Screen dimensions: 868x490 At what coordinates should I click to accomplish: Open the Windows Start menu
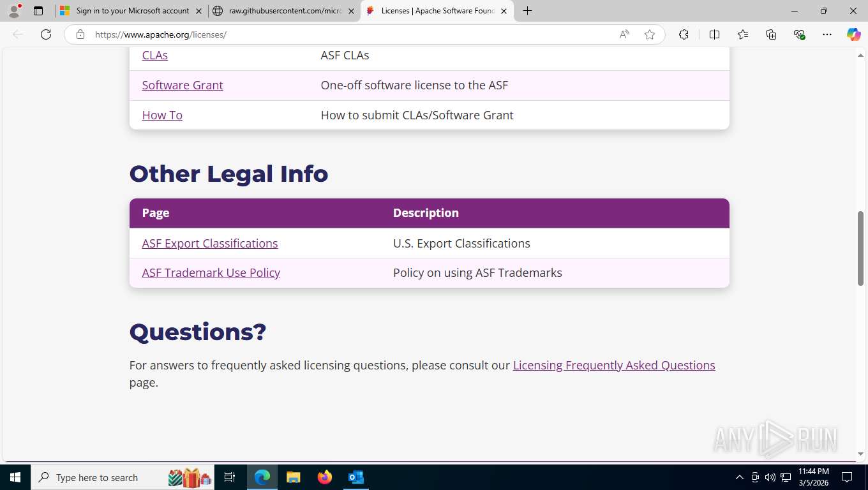(x=15, y=477)
